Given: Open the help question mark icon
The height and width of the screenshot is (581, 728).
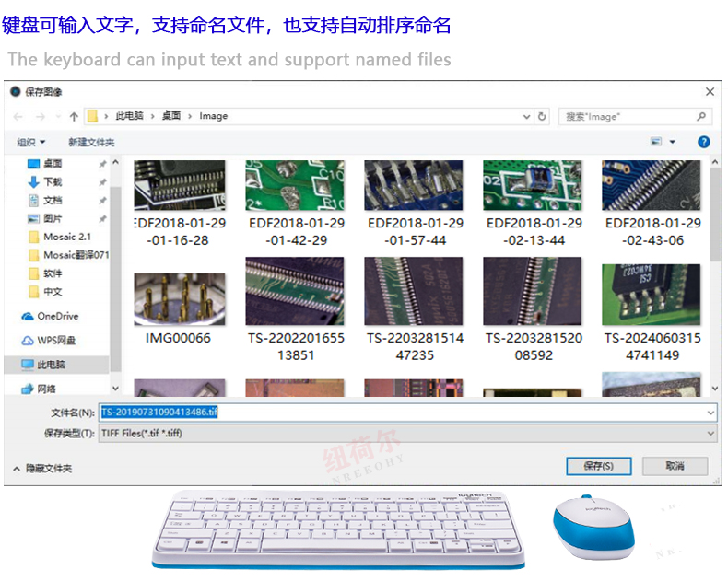Looking at the screenshot, I should 704,142.
